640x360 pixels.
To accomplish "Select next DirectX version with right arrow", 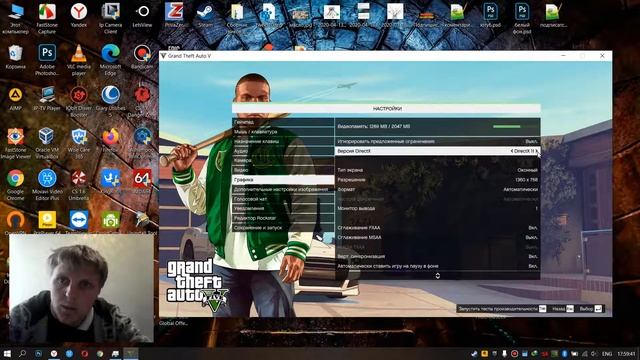I will point(537,151).
